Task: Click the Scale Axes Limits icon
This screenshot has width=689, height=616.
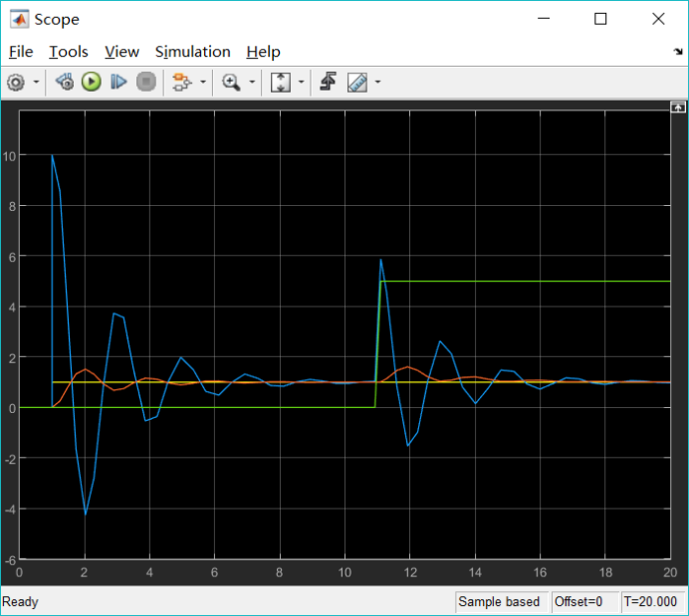Action: (x=281, y=83)
